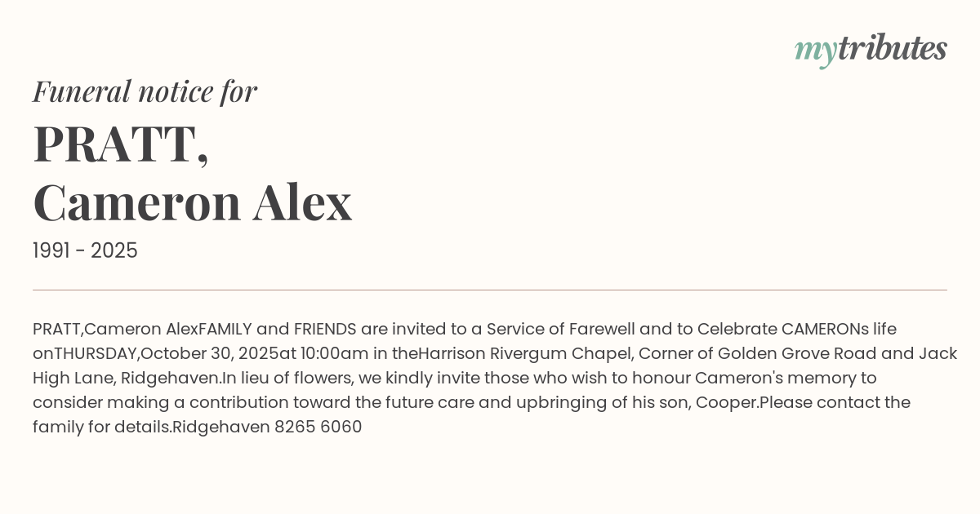Click the large "PRATT," surname heading
Image resolution: width=980 pixels, height=514 pixels.
click(x=121, y=145)
